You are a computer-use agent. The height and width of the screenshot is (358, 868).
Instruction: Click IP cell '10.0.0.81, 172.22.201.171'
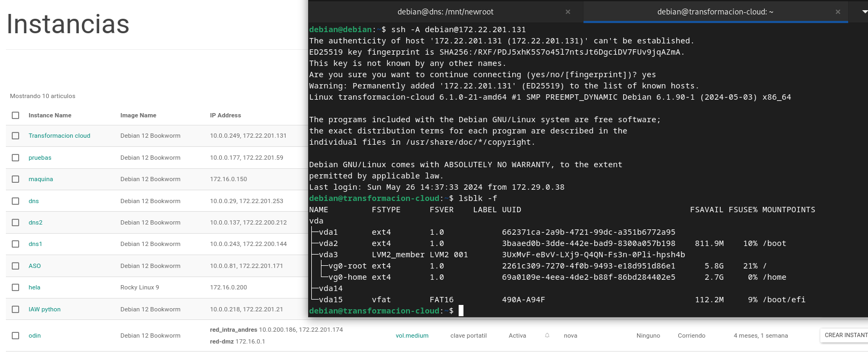246,266
